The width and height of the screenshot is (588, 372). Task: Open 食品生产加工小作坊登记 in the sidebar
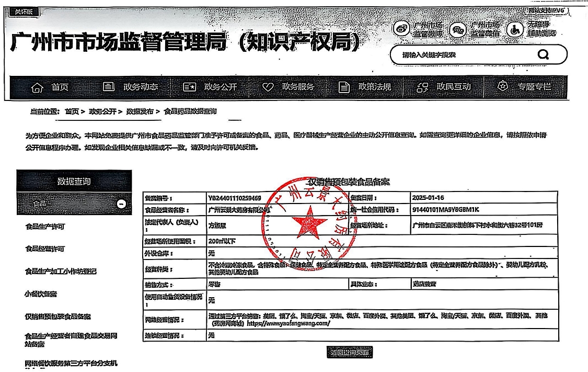[61, 272]
